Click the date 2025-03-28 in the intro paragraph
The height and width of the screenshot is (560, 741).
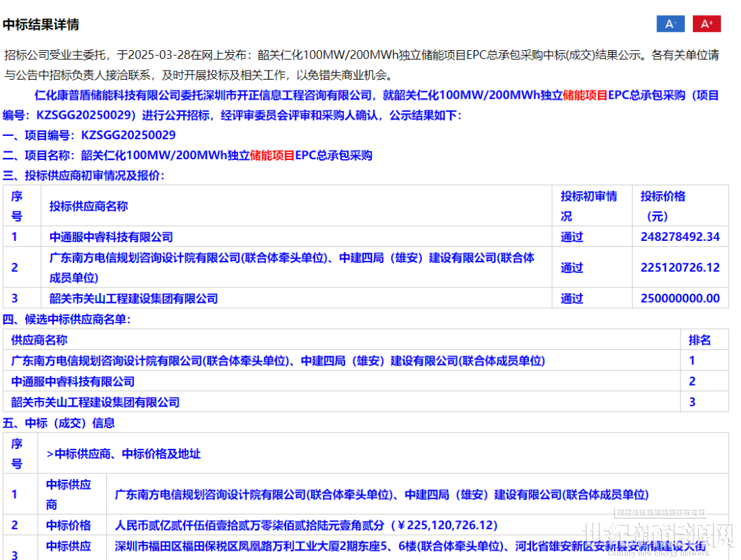158,55
